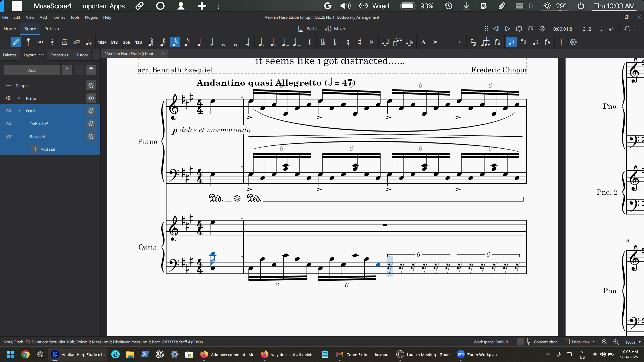Add marcato articulation

click(423, 42)
